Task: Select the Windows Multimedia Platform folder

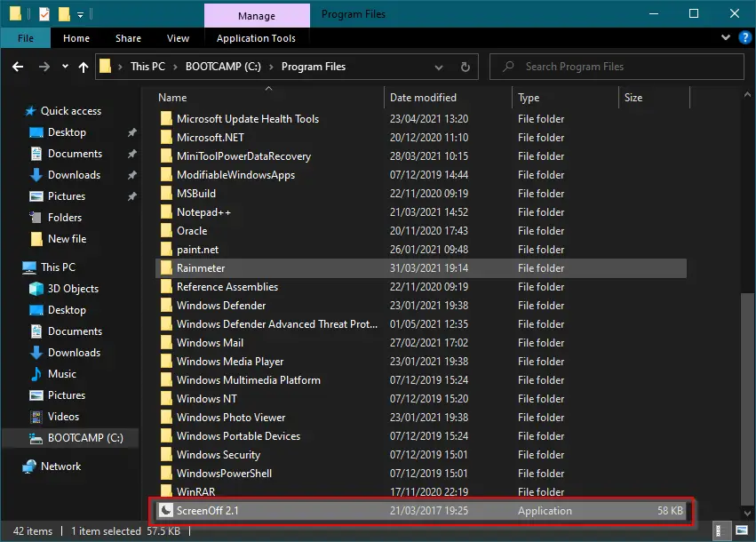Action: [x=421, y=380]
